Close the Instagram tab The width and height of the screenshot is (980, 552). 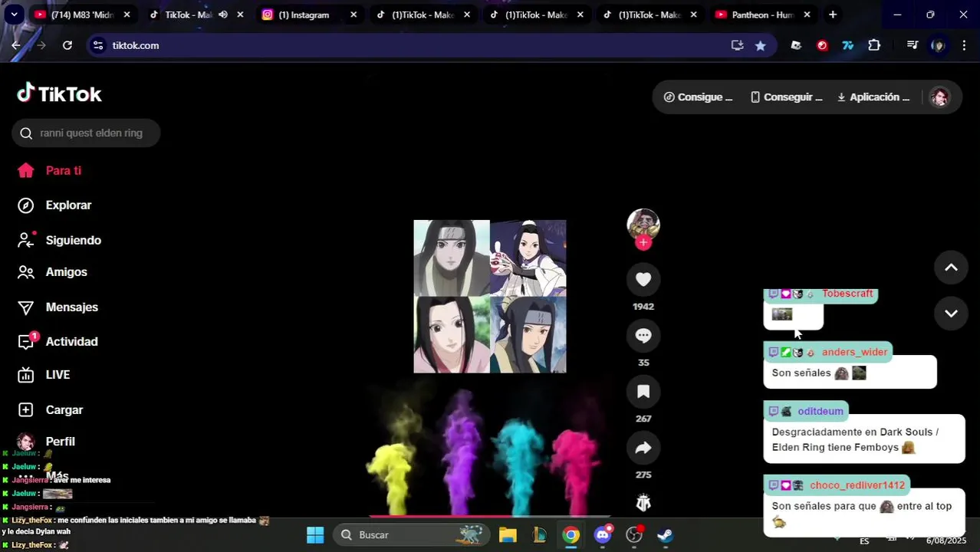tap(354, 15)
